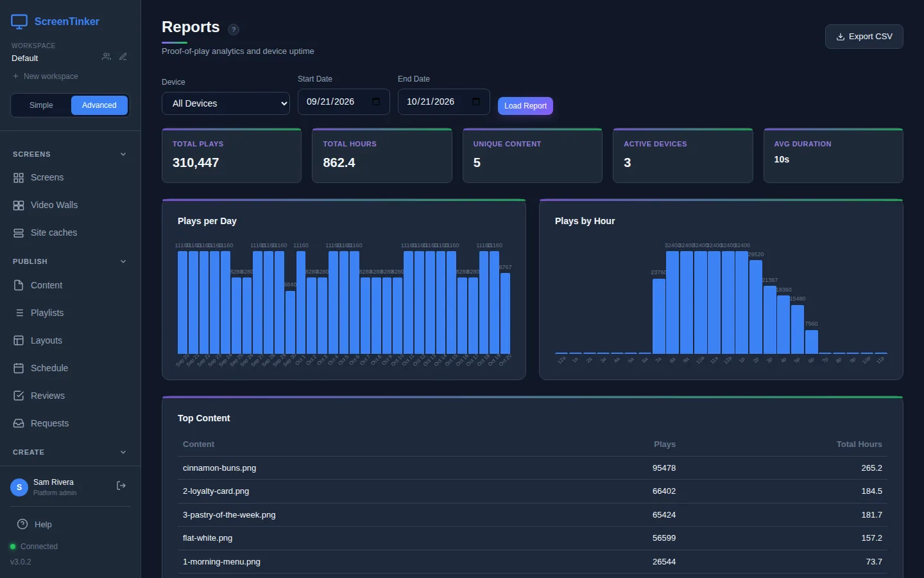Click the 23760 bar in Plays by Hour
924x578 pixels.
pyautogui.click(x=659, y=316)
